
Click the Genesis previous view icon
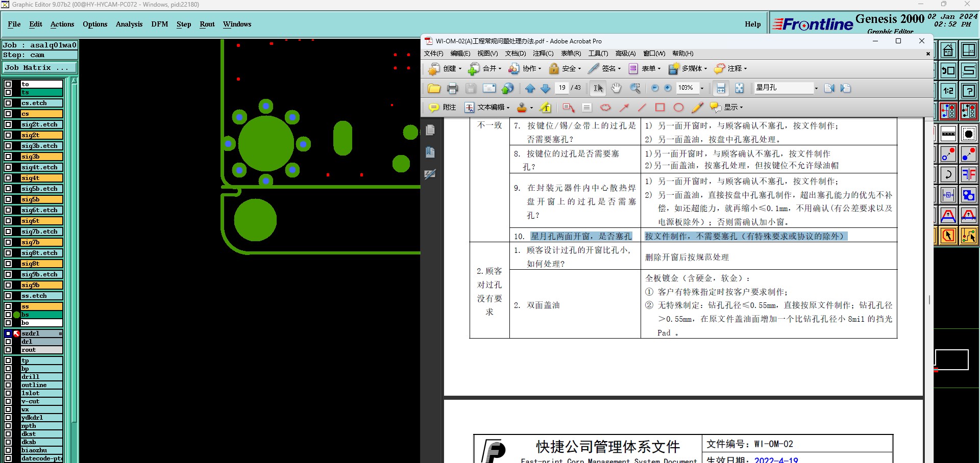click(948, 70)
